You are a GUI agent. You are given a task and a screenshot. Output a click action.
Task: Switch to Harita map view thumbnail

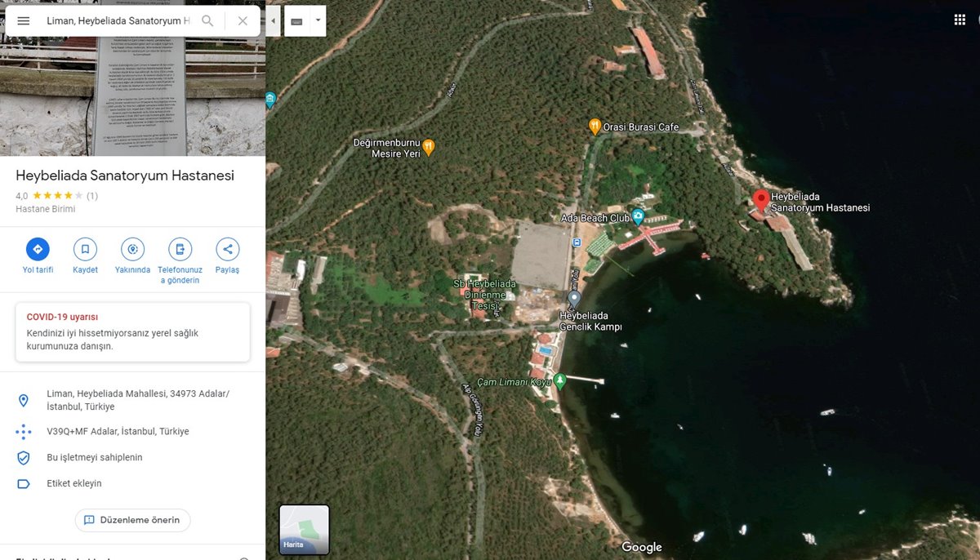click(304, 530)
